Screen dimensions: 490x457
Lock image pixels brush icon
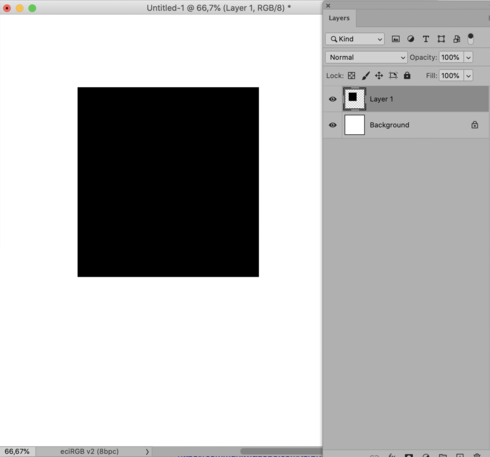pyautogui.click(x=366, y=76)
